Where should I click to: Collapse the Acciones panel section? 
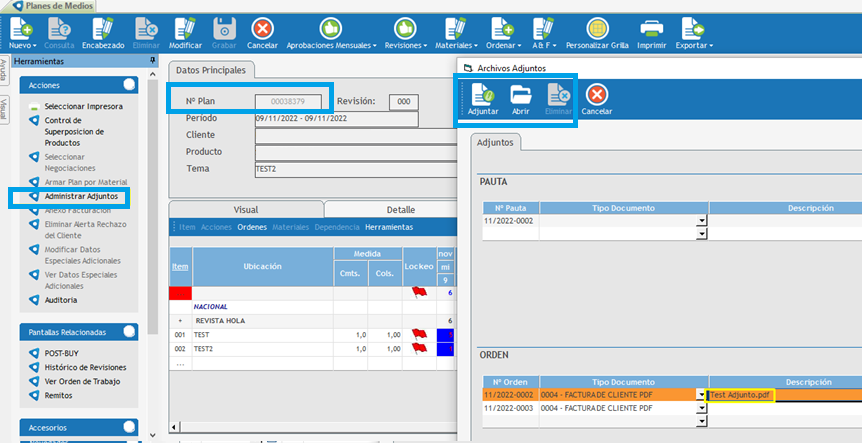128,85
